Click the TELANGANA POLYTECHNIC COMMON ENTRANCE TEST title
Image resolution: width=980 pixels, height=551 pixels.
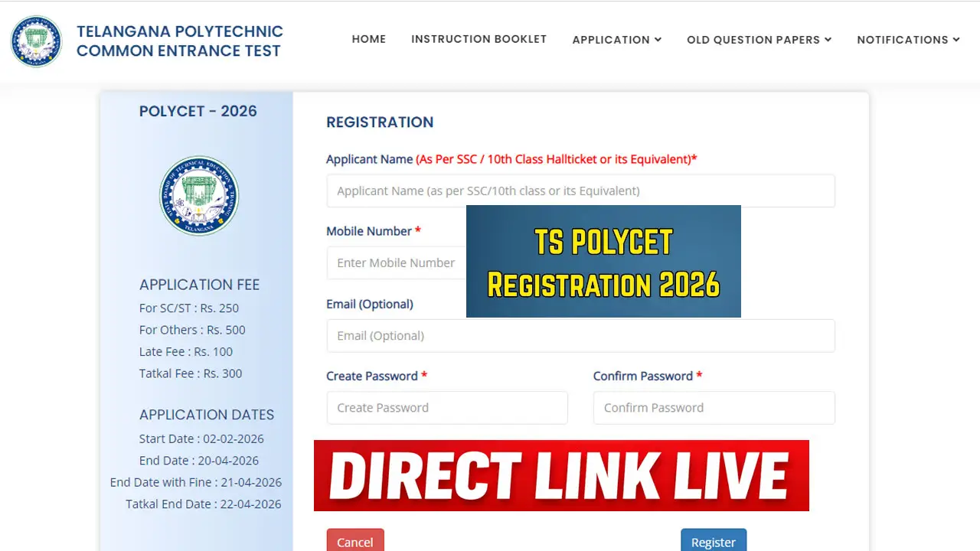[178, 41]
